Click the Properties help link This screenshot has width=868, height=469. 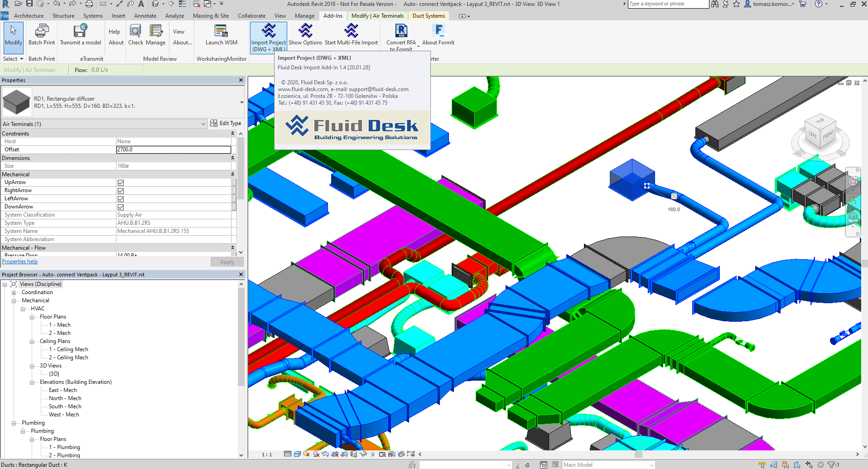coord(20,261)
